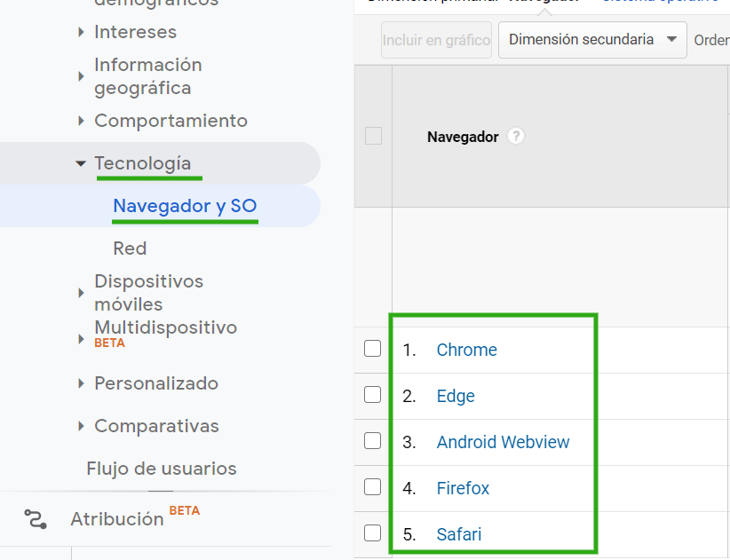This screenshot has height=560, width=730.
Task: Open the Red report
Action: [130, 248]
